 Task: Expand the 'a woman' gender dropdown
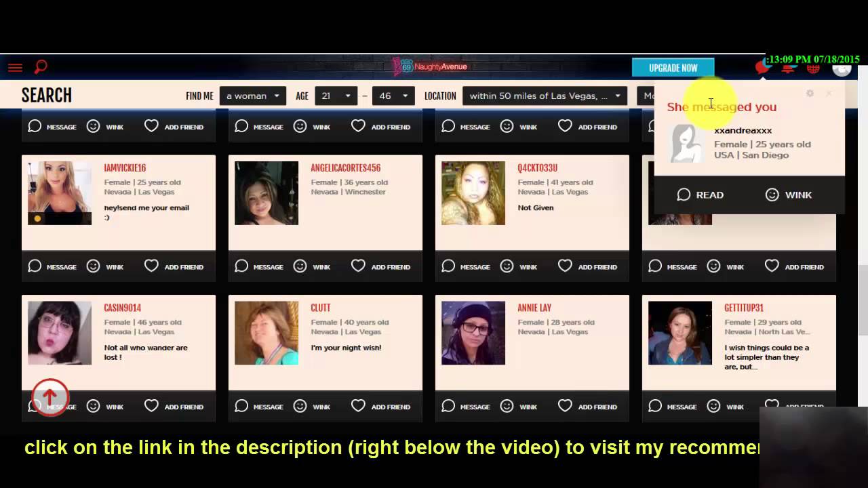coord(252,96)
